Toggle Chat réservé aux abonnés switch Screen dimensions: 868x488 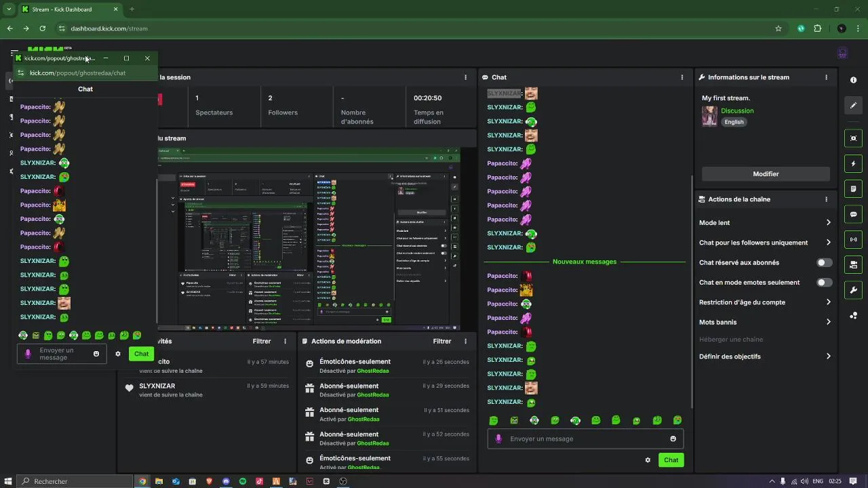click(x=824, y=262)
